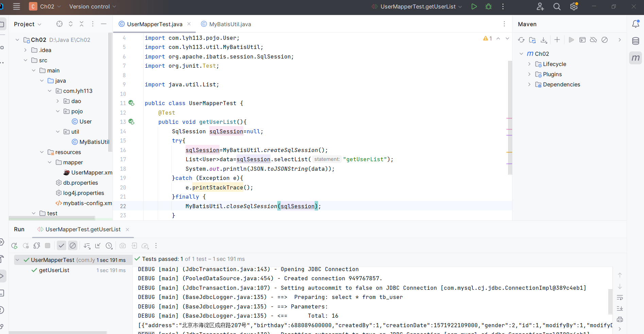
Task: Open the Notifications bell
Action: point(636,24)
